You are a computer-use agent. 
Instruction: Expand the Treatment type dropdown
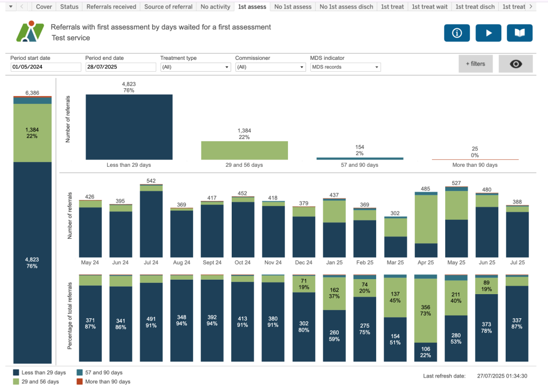point(195,67)
